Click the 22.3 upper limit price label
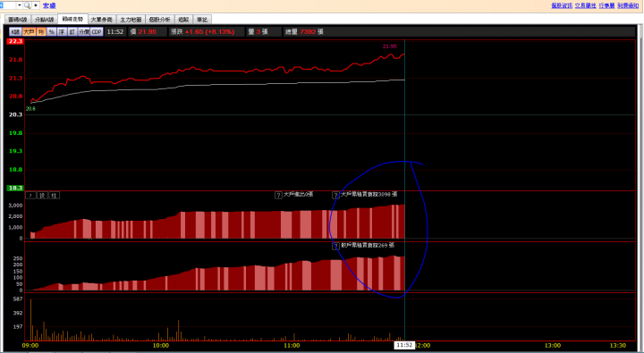644x353 pixels. coord(15,41)
